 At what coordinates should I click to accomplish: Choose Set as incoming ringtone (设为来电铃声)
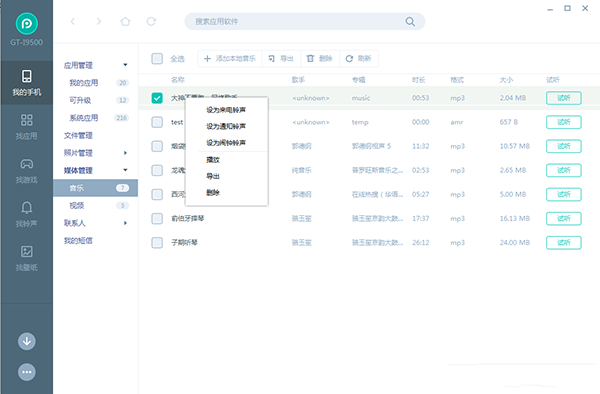tap(227, 110)
